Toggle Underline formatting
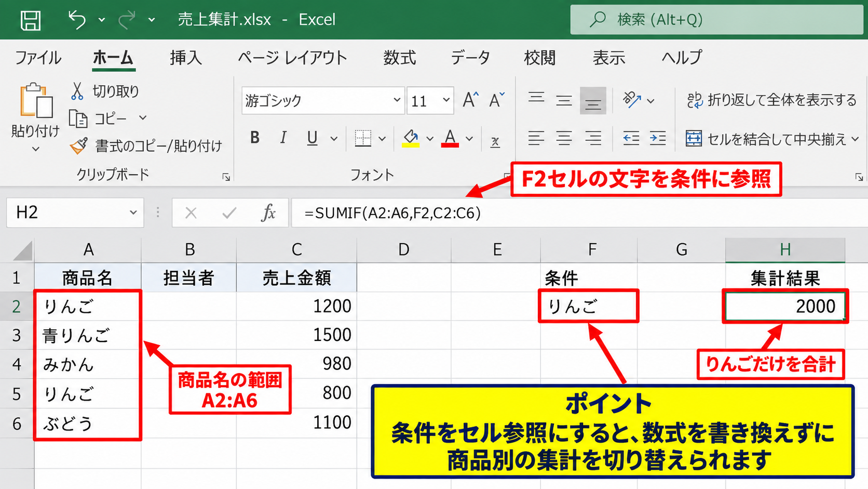This screenshot has width=868, height=489. point(312,138)
